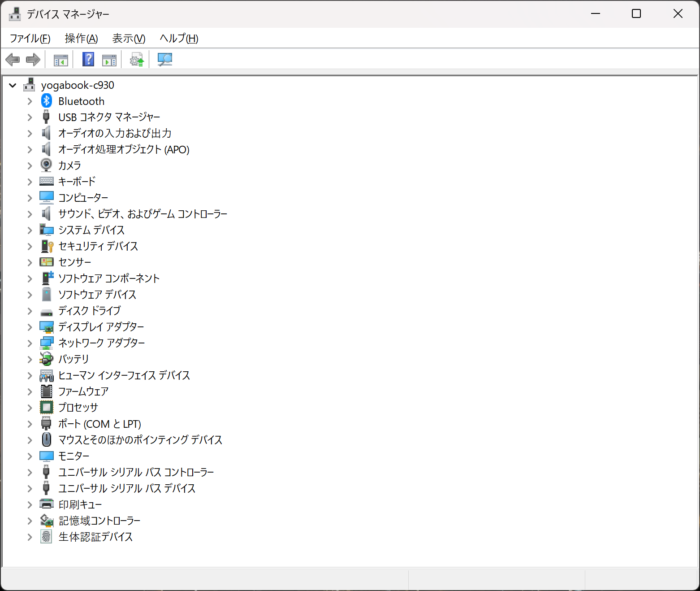The image size is (700, 591).
Task: Click the blue Help question mark icon
Action: [x=88, y=60]
